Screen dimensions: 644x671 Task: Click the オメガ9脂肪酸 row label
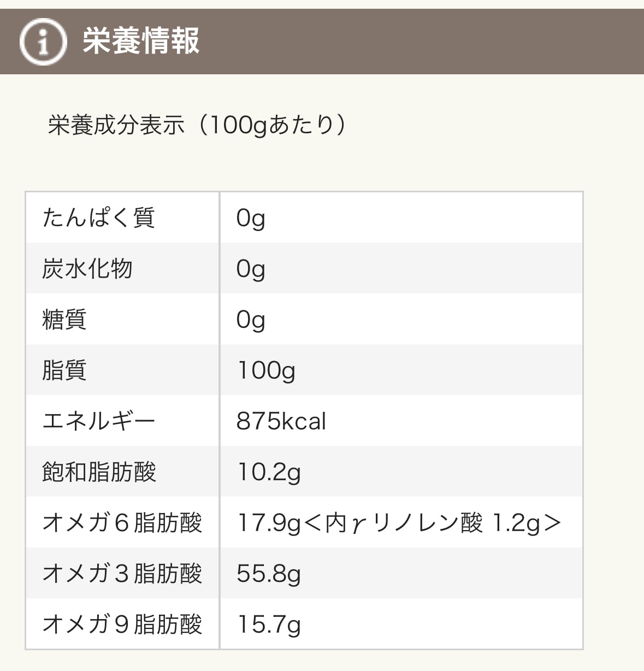click(122, 624)
